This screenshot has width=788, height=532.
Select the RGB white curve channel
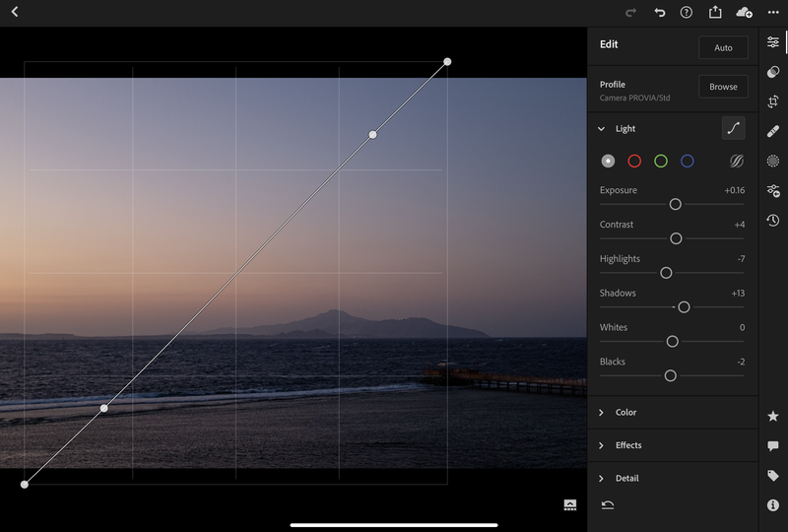coord(608,161)
